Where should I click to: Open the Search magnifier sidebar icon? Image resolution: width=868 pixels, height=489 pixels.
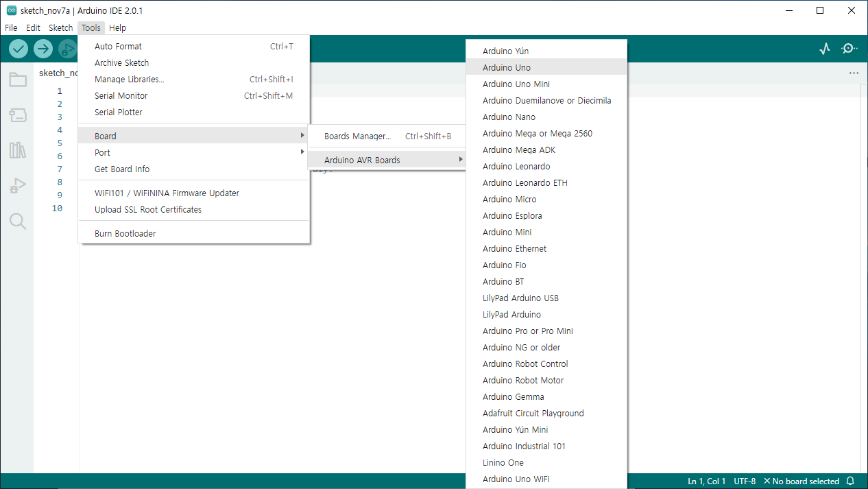(18, 221)
